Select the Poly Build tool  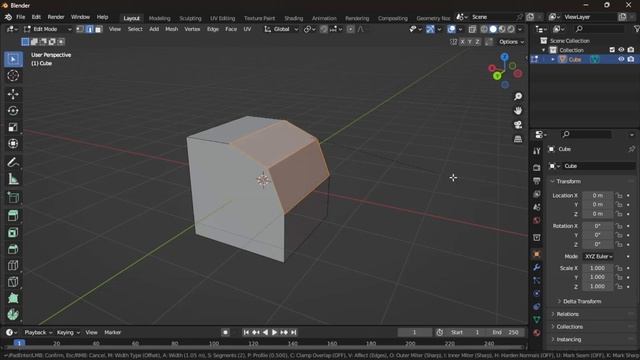click(13, 298)
